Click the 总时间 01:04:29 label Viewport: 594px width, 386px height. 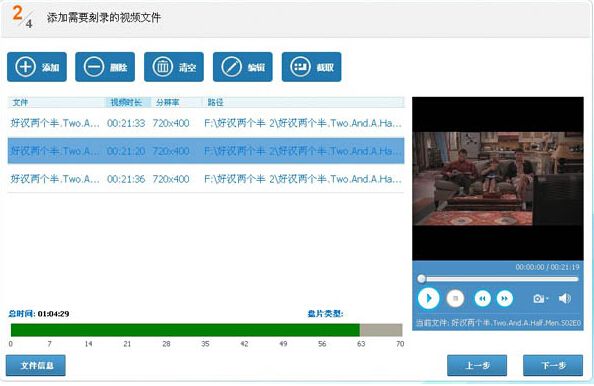point(39,314)
